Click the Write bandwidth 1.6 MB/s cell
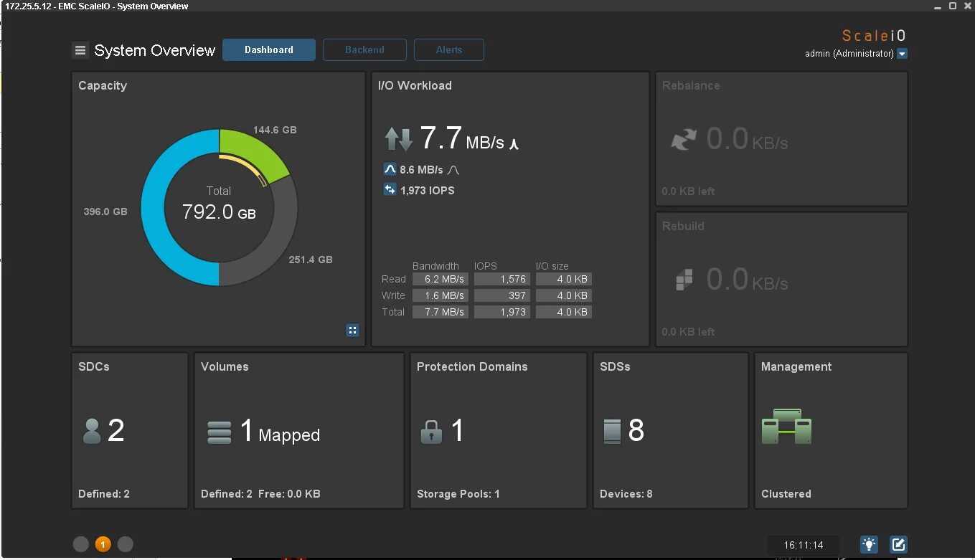The height and width of the screenshot is (560, 975). coord(441,295)
